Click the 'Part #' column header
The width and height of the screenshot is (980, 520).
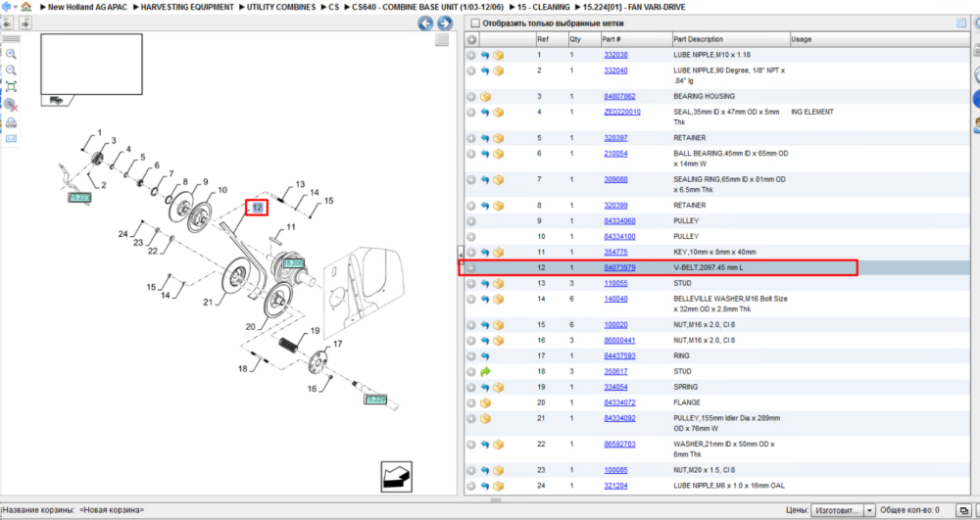pyautogui.click(x=636, y=39)
